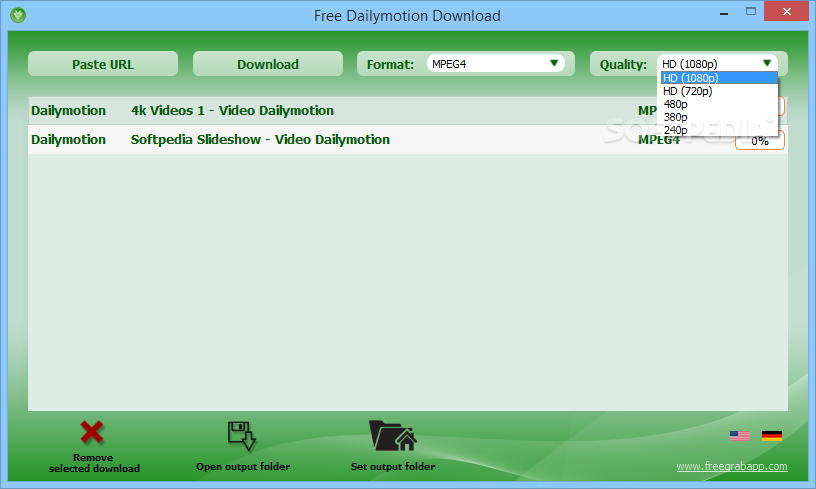Viewport: 816px width, 489px height.
Task: Close the Free Dailymotion Download window
Action: pos(786,11)
